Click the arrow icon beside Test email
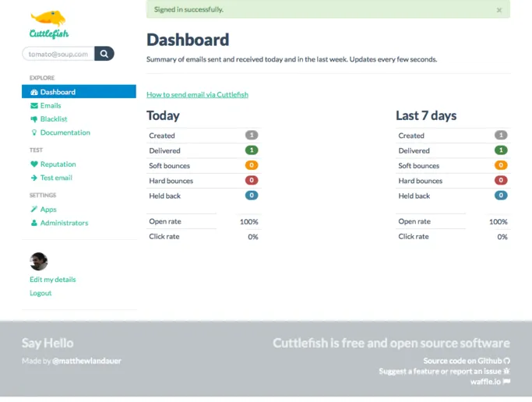 tap(34, 178)
